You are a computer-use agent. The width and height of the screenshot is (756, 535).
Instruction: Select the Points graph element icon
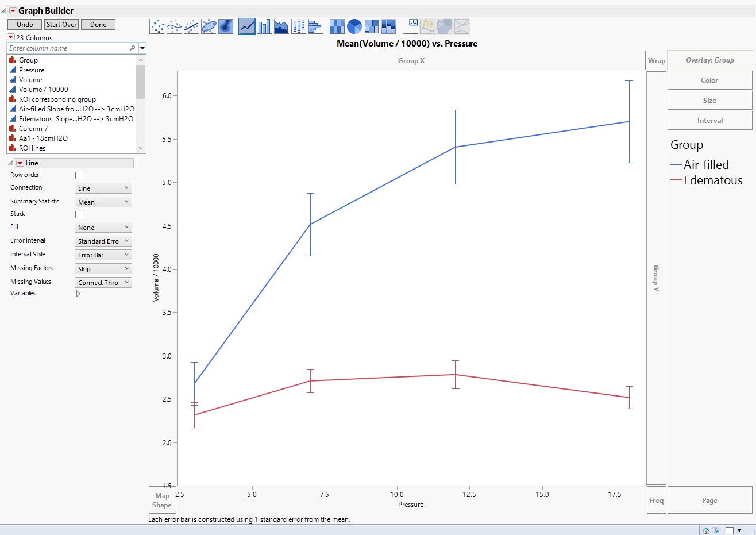tap(157, 26)
